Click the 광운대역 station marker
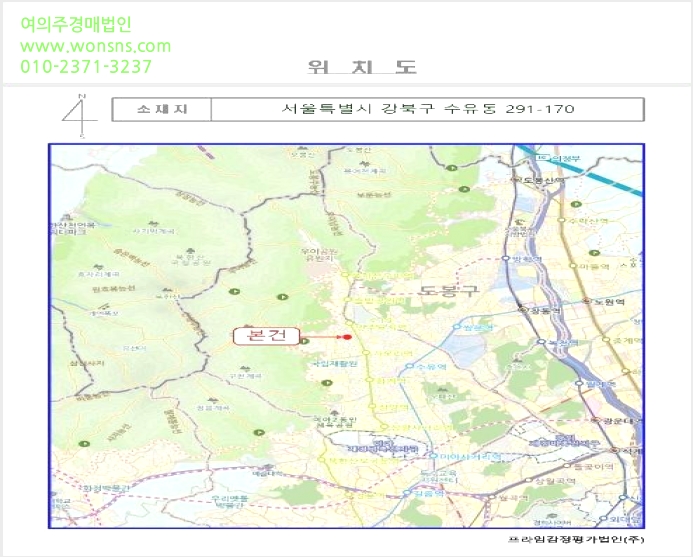693x557 pixels. click(x=596, y=420)
